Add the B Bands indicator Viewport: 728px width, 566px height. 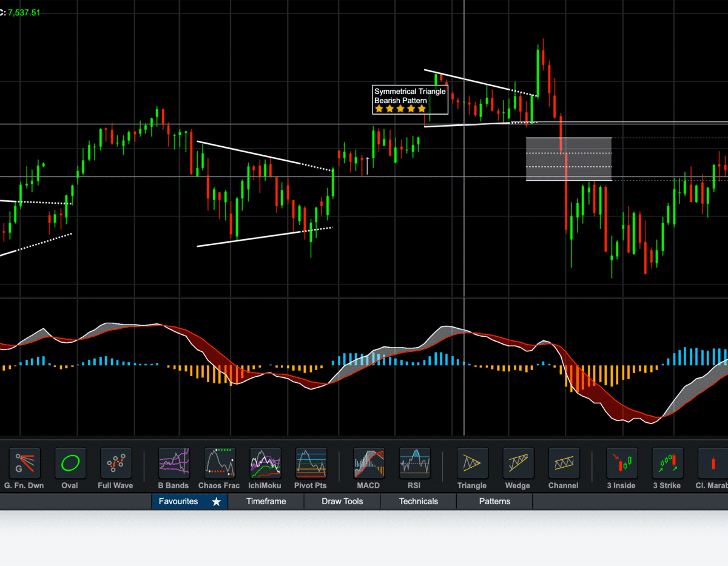pos(174,464)
